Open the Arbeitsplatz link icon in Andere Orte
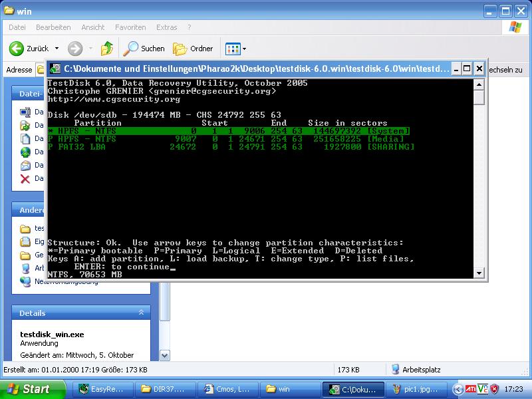The width and height of the screenshot is (532, 399). (25, 269)
